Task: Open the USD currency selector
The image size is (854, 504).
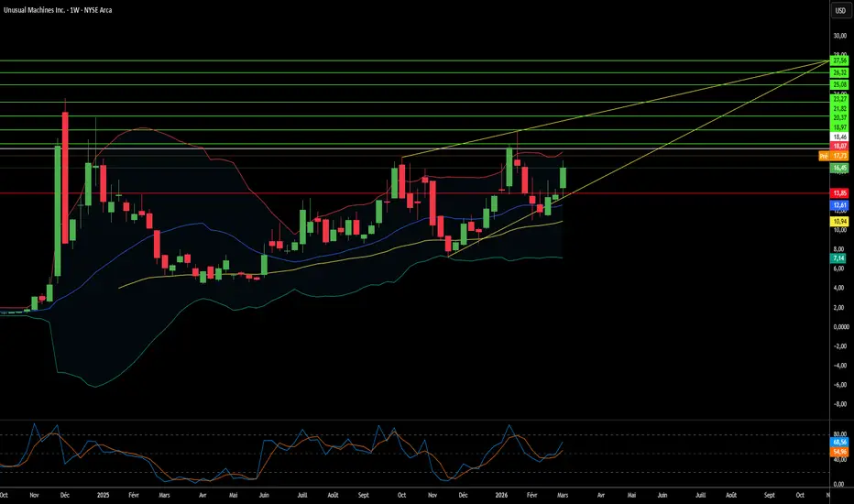Action: [x=840, y=10]
